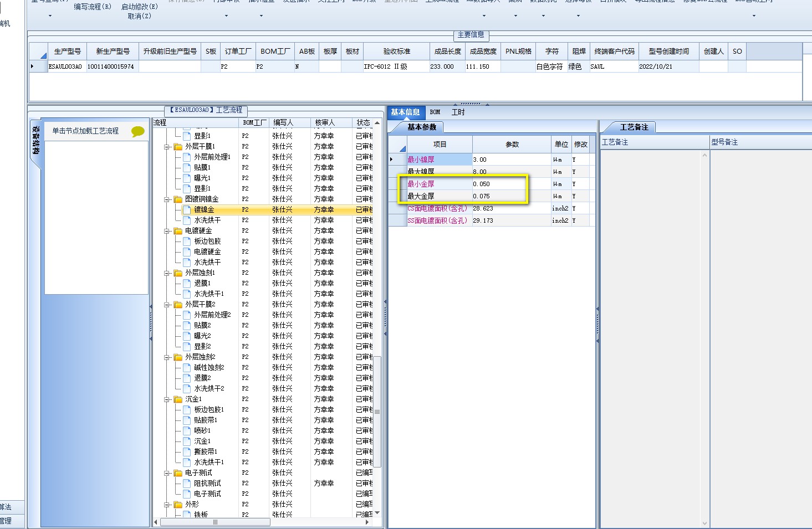This screenshot has width=812, height=529.
Task: Click the 启动修改(E) button
Action: click(x=140, y=7)
